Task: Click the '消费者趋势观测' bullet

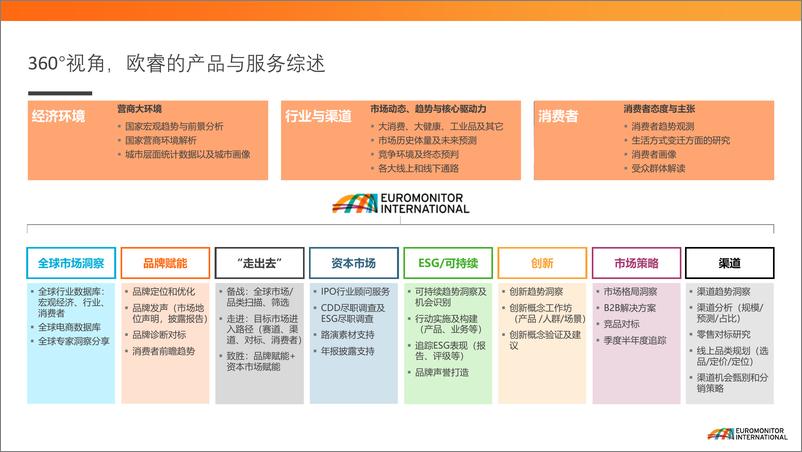Action: pos(662,126)
